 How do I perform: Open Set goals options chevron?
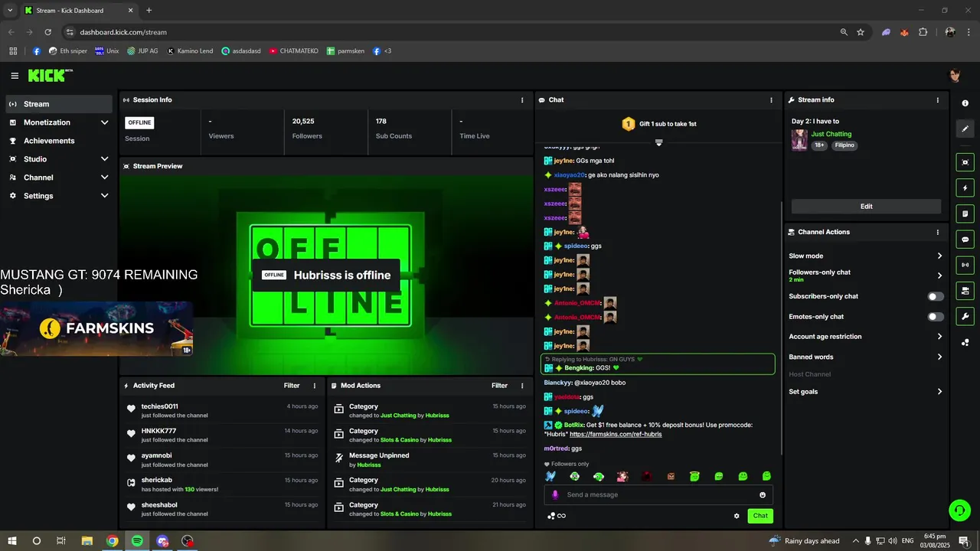(x=939, y=392)
